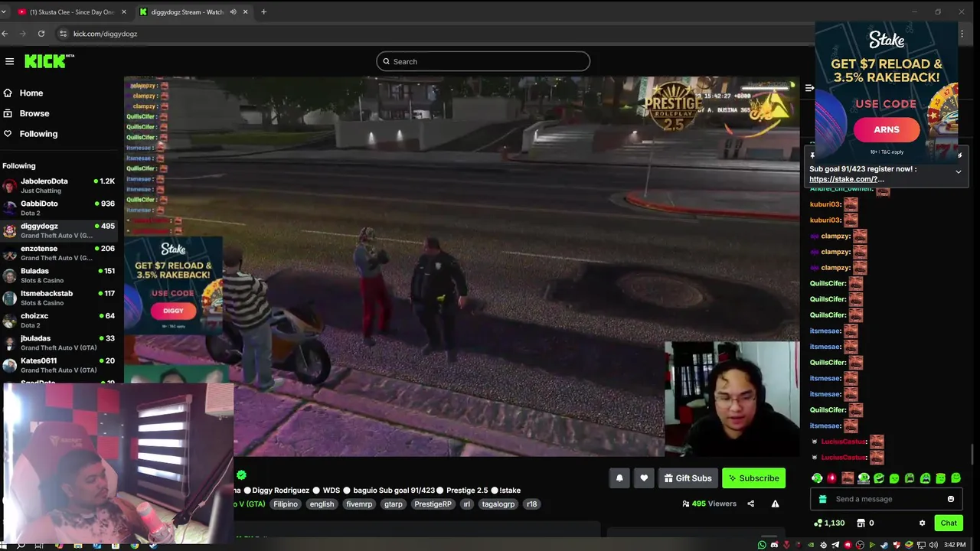980x551 pixels.
Task: Click the gtarp tag
Action: pyautogui.click(x=394, y=504)
